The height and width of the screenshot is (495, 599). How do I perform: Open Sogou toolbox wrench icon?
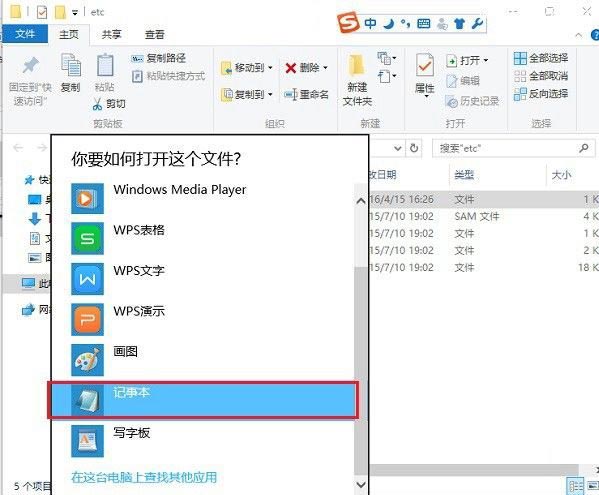coord(477,24)
